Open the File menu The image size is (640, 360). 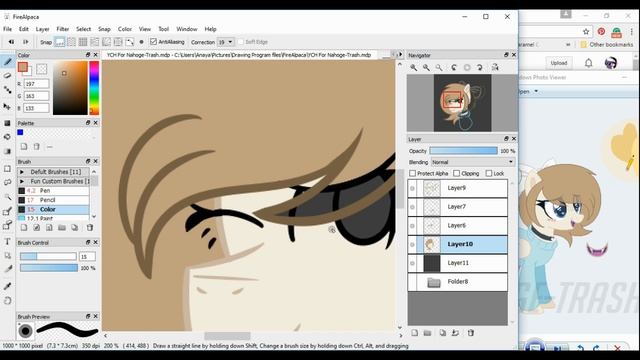click(x=7, y=29)
